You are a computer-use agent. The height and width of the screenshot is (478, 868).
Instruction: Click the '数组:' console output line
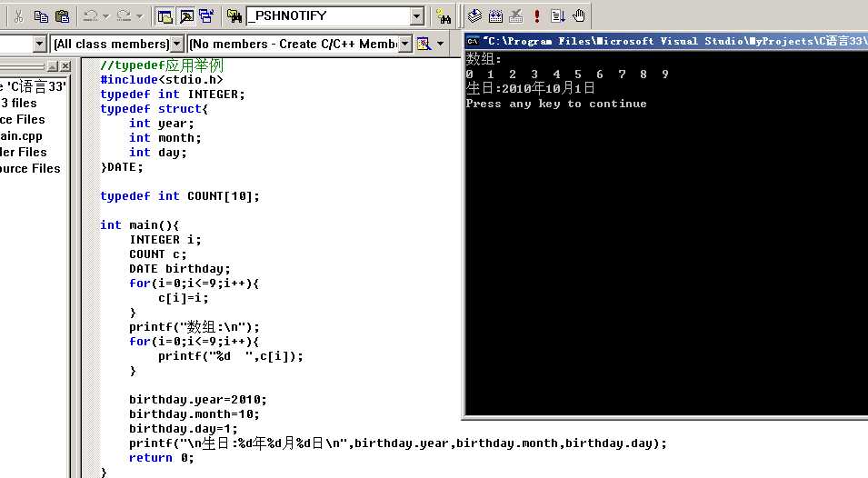(484, 58)
